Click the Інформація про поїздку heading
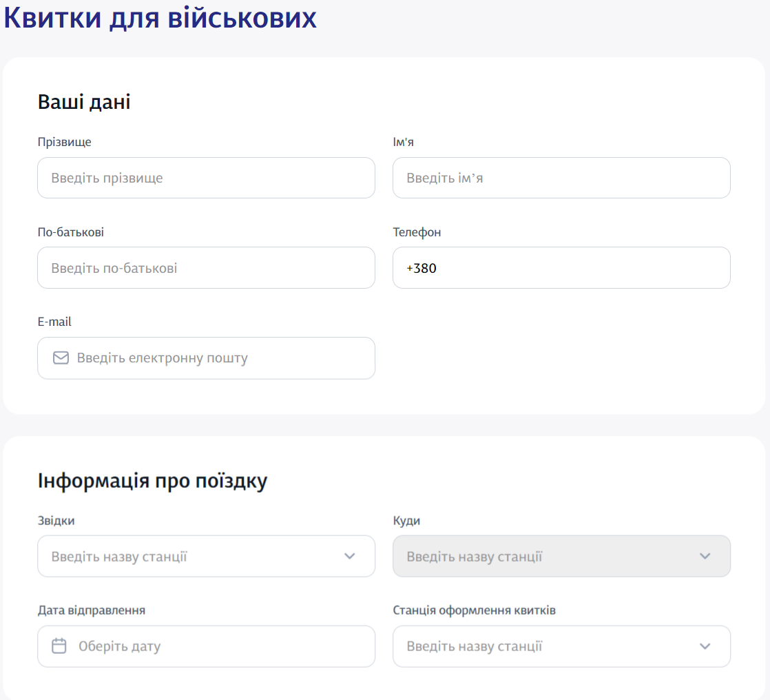The height and width of the screenshot is (700, 770). point(152,481)
